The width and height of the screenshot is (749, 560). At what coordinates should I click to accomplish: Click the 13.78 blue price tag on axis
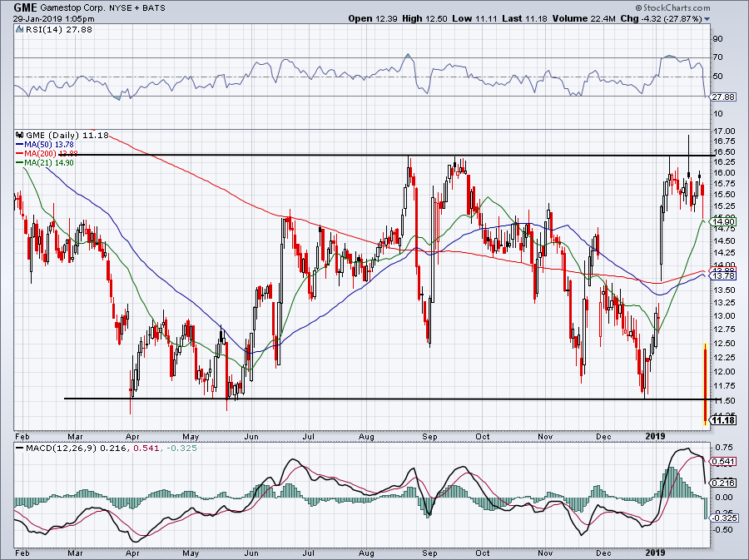point(723,276)
